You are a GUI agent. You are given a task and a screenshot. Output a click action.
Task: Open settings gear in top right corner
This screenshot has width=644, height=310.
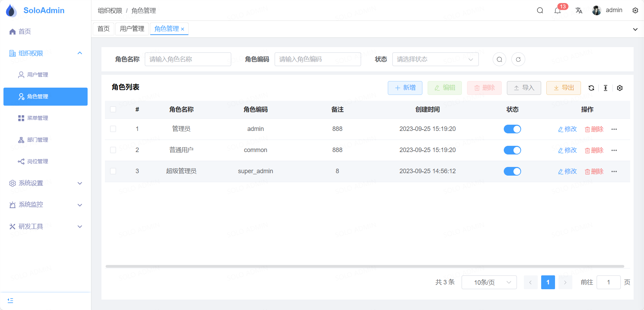coord(635,10)
